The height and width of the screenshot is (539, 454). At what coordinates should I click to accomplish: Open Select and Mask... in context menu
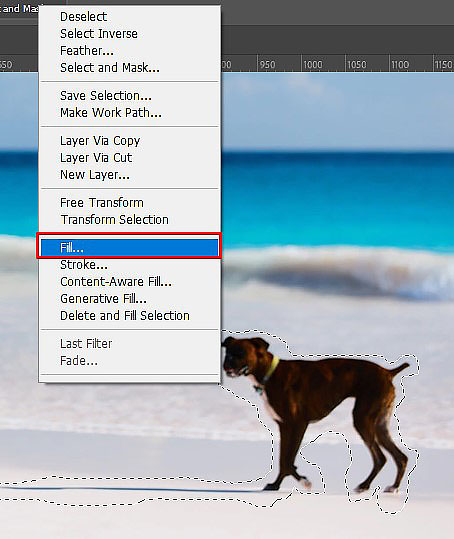point(129,68)
